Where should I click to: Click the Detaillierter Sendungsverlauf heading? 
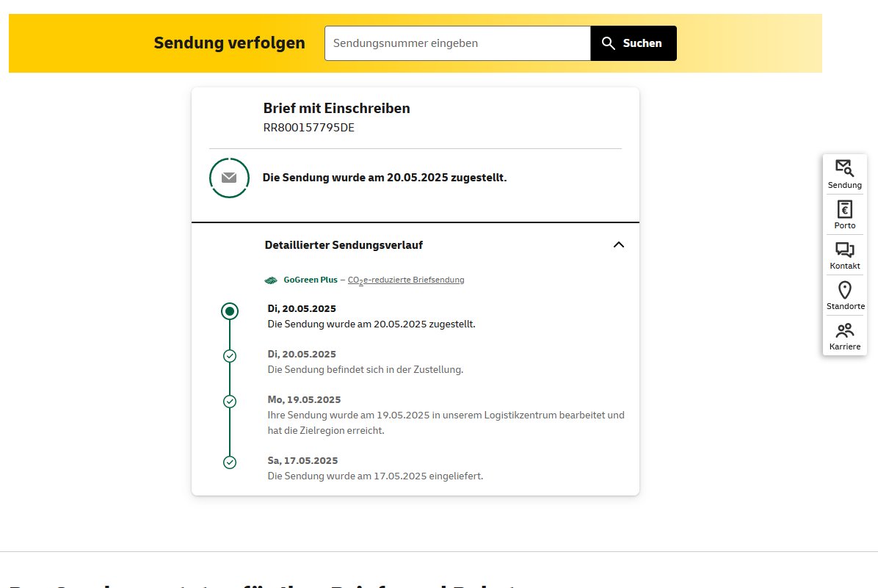(x=344, y=245)
